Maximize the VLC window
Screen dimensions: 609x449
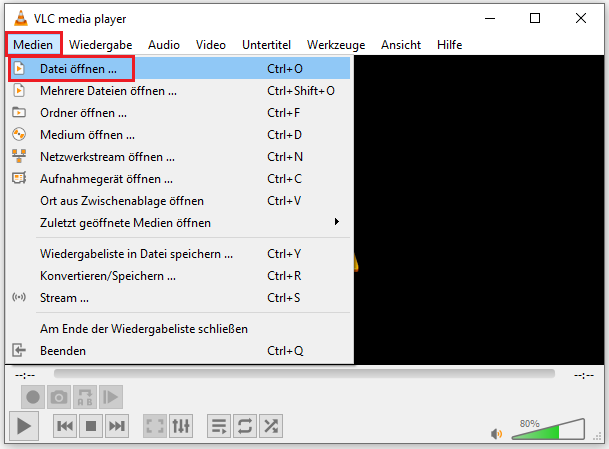click(535, 18)
